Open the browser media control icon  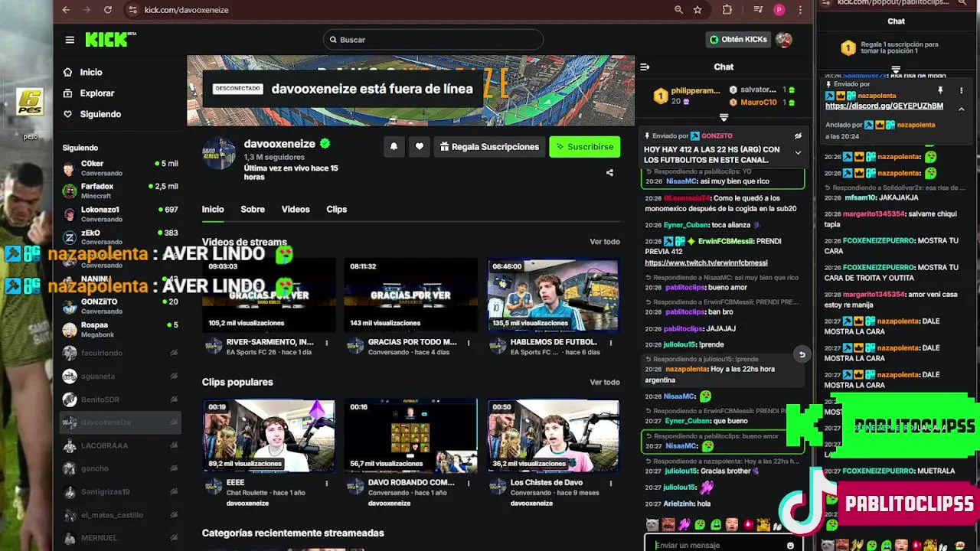(758, 10)
